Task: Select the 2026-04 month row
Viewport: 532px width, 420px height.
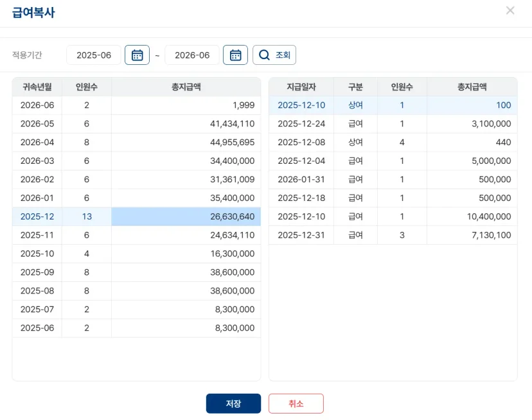Action: point(136,142)
